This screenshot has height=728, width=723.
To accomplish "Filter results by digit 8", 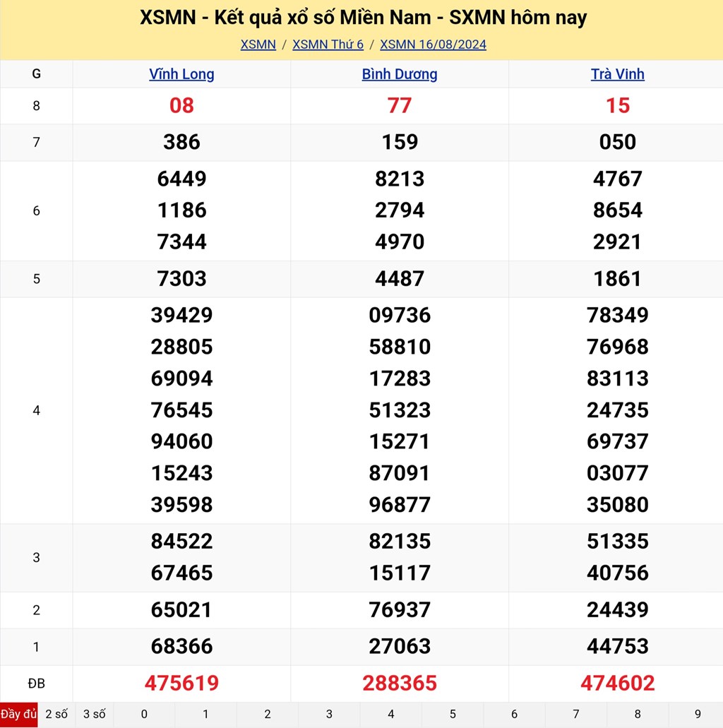I will tap(638, 714).
